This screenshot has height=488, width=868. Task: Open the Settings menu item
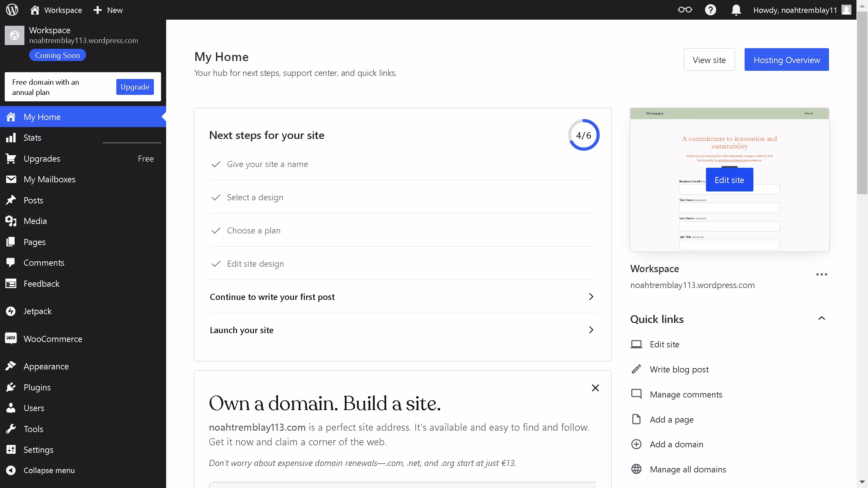(x=38, y=449)
